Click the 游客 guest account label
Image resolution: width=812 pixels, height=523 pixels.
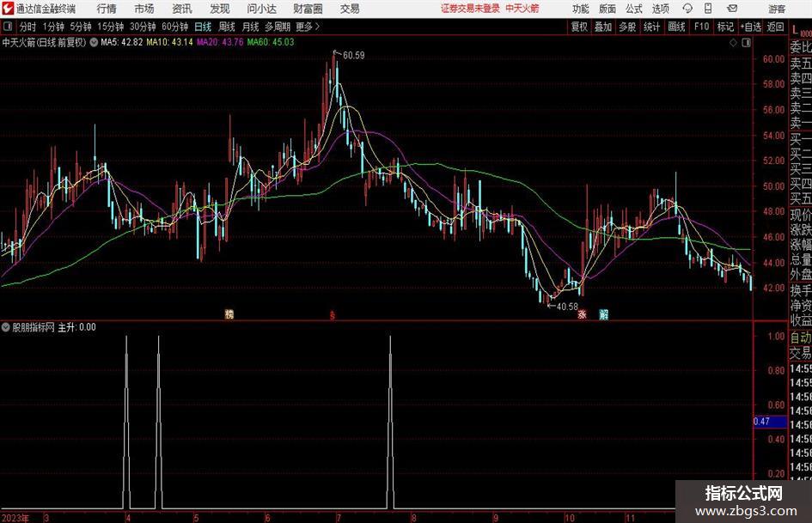click(777, 9)
